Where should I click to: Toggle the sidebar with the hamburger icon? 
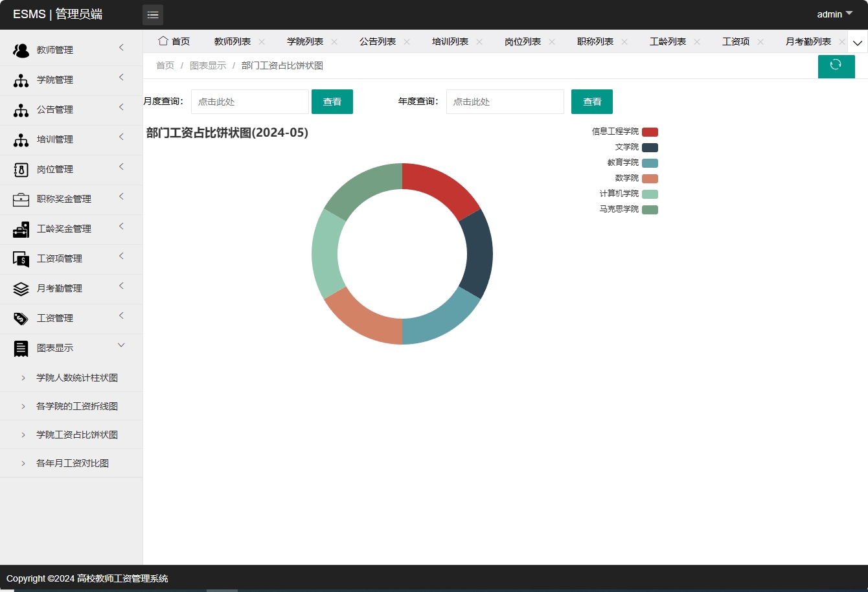point(153,14)
